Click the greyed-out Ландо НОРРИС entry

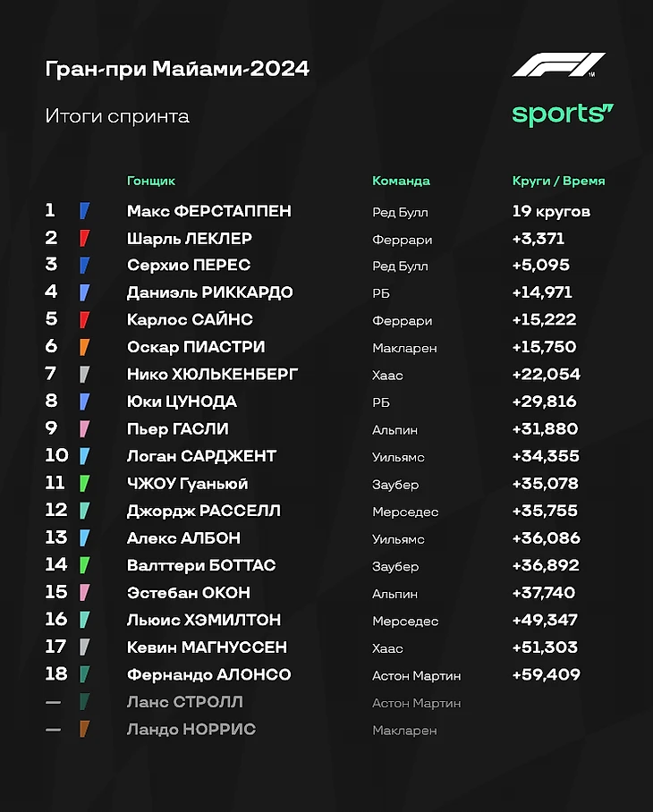pyautogui.click(x=191, y=729)
